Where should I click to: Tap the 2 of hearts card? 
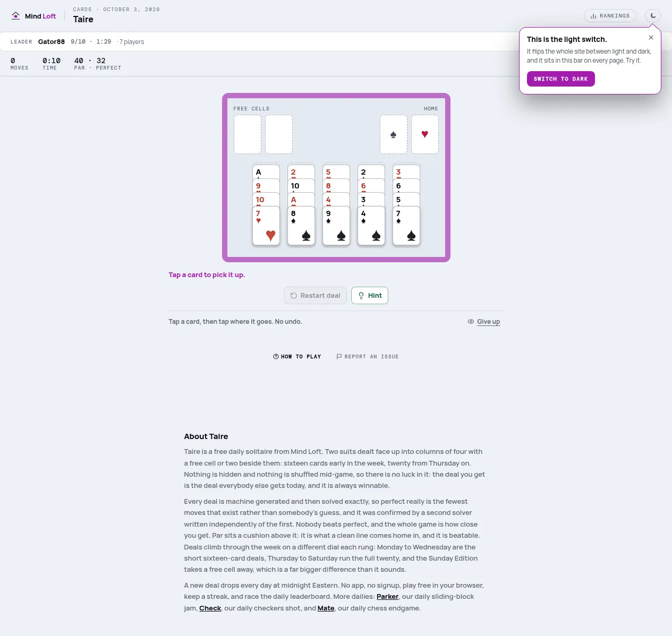[301, 171]
